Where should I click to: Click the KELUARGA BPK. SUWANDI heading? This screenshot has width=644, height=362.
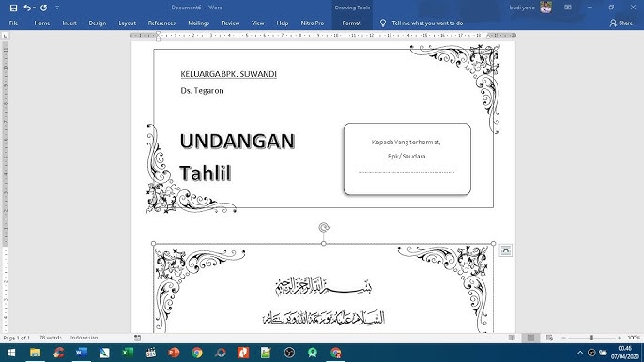click(x=228, y=74)
